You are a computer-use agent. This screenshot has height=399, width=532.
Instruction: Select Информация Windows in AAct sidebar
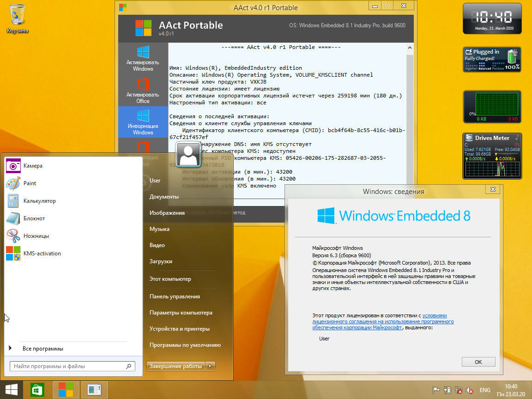(x=143, y=122)
